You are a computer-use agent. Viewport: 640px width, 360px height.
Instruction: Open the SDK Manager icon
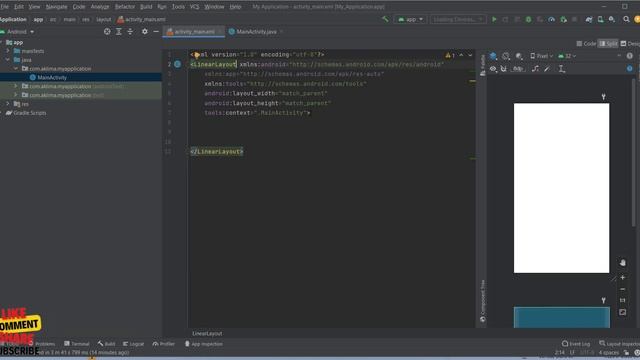click(x=612, y=19)
